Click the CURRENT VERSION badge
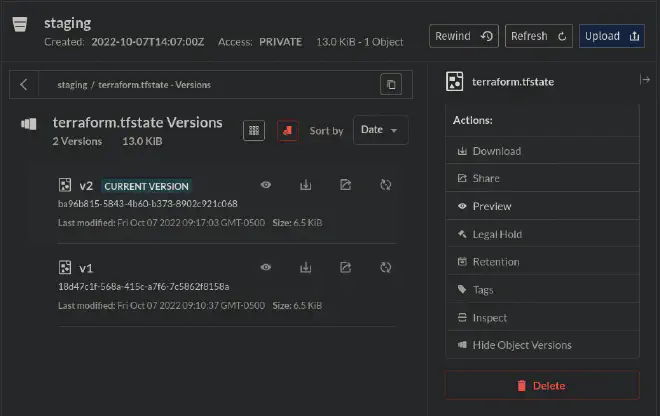The image size is (660, 416). pos(146,186)
